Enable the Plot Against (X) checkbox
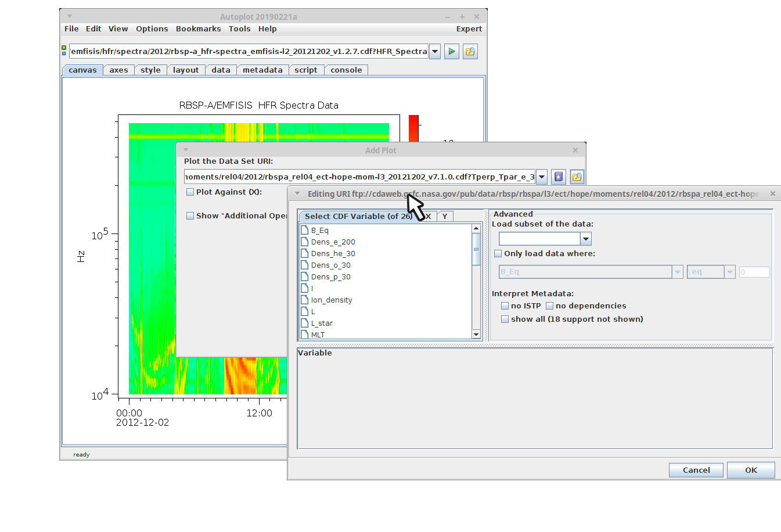This screenshot has width=781, height=532. 190,192
